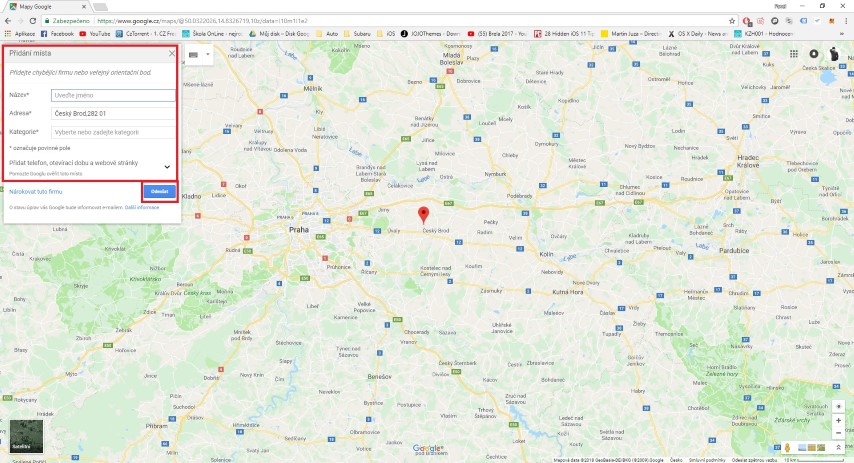Image resolution: width=854 pixels, height=463 pixels.
Task: Open the keyboard input tools dropdown arrow
Action: pos(208,54)
